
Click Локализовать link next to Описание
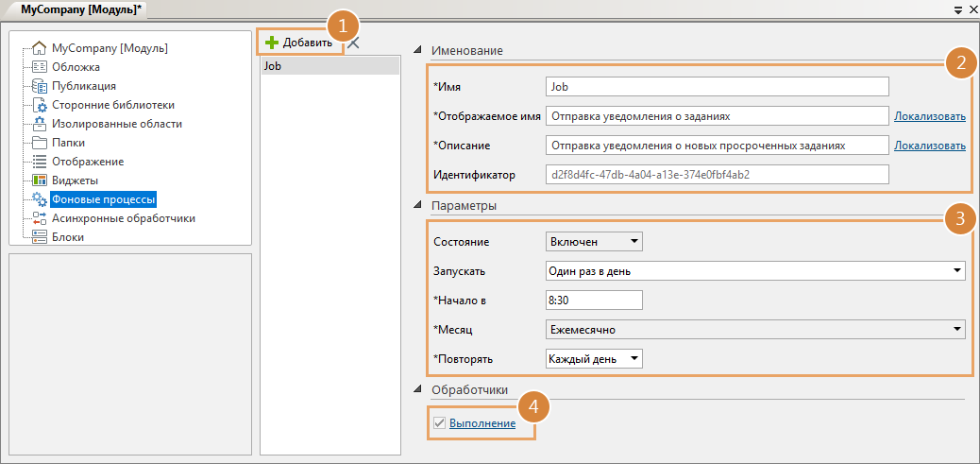[x=929, y=146]
